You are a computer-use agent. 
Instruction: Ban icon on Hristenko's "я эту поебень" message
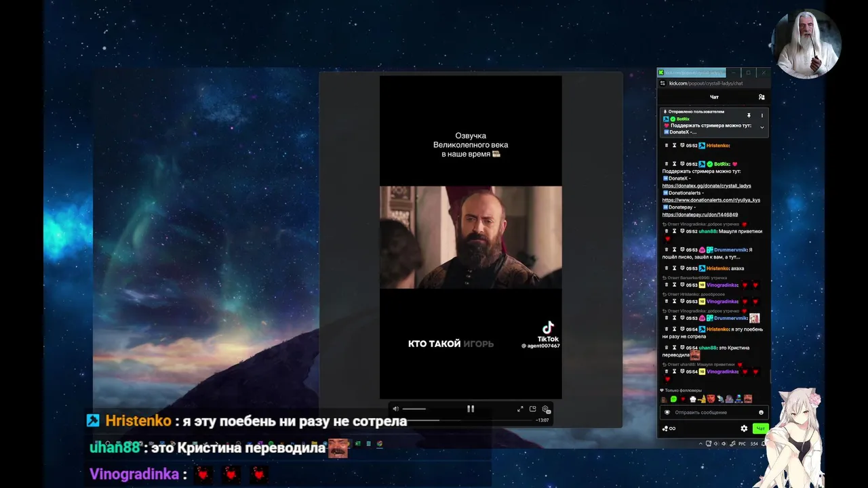(x=682, y=329)
